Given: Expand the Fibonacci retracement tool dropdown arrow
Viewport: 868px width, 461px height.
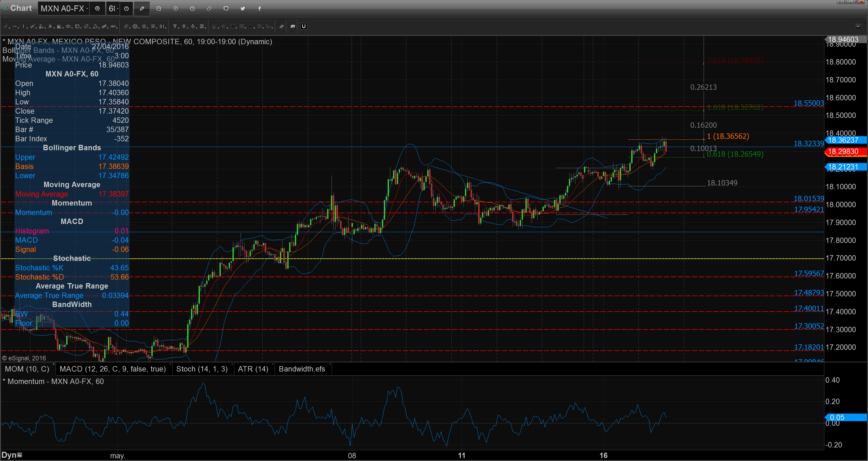Looking at the screenshot, I should coord(148,28).
